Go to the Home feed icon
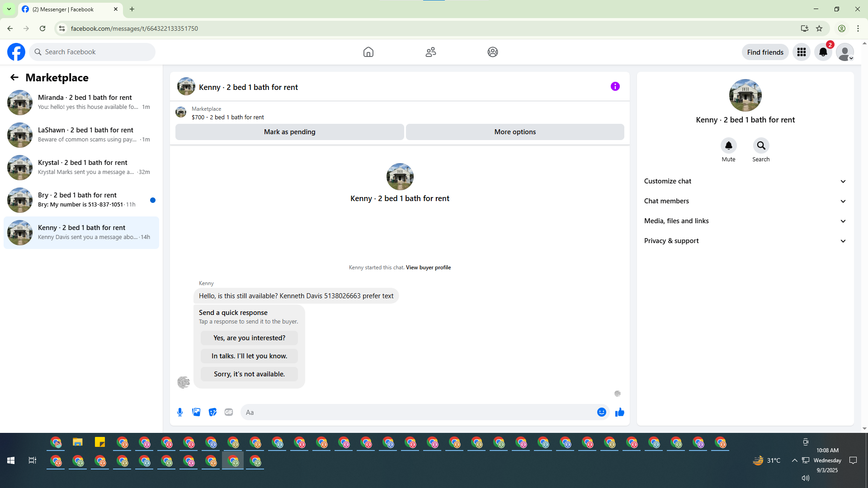 click(x=368, y=52)
